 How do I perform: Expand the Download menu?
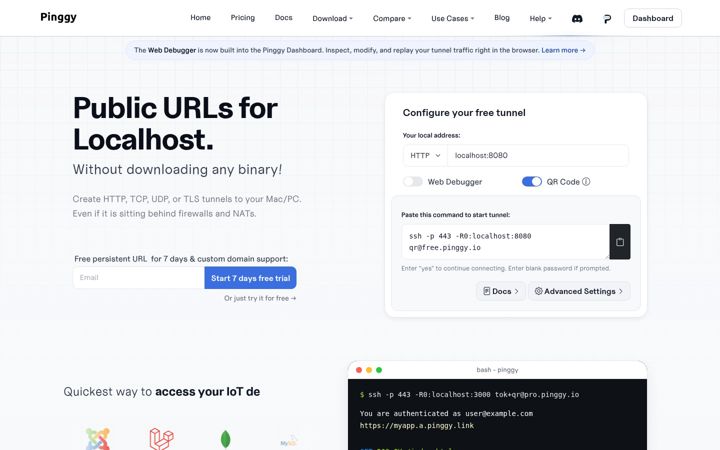coord(332,18)
